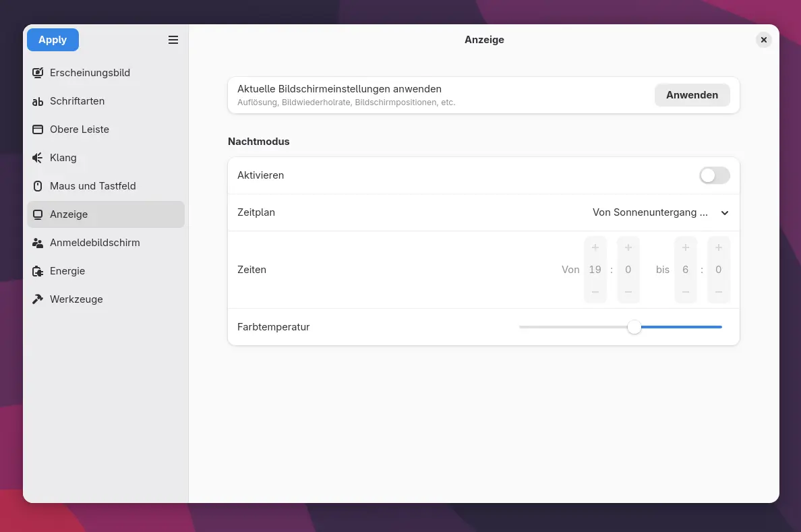
Task: Click the Klang speaker icon
Action: [x=38, y=158]
